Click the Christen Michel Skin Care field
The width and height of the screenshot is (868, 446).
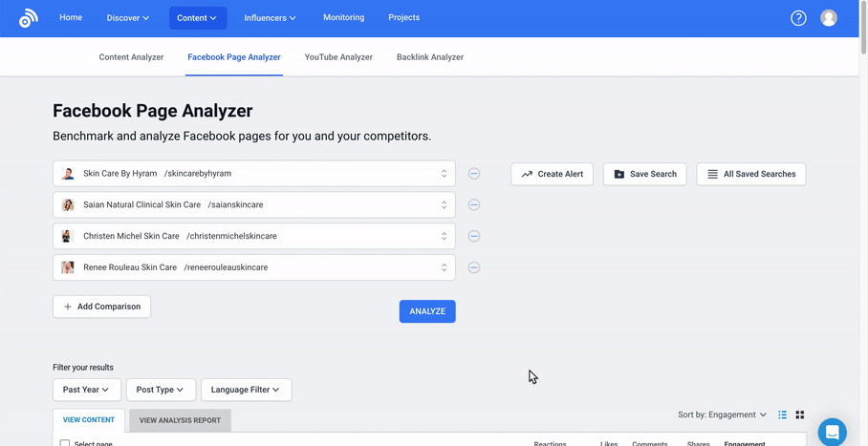(x=253, y=236)
